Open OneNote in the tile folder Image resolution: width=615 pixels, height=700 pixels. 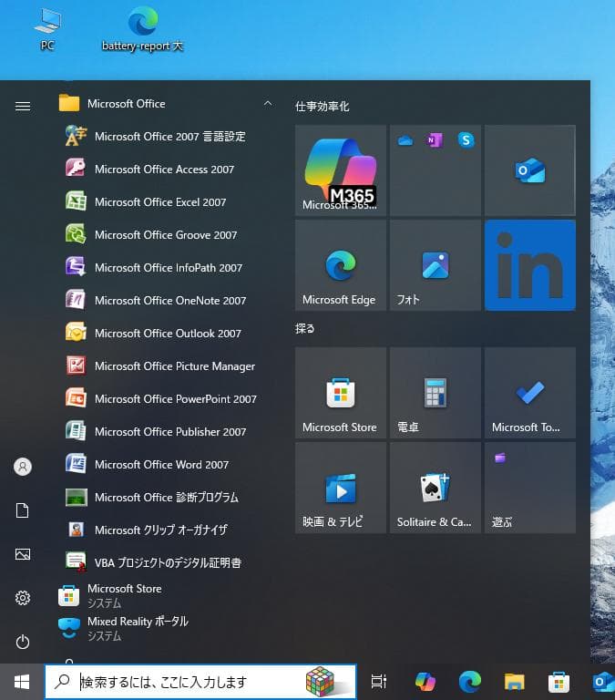pyautogui.click(x=435, y=140)
